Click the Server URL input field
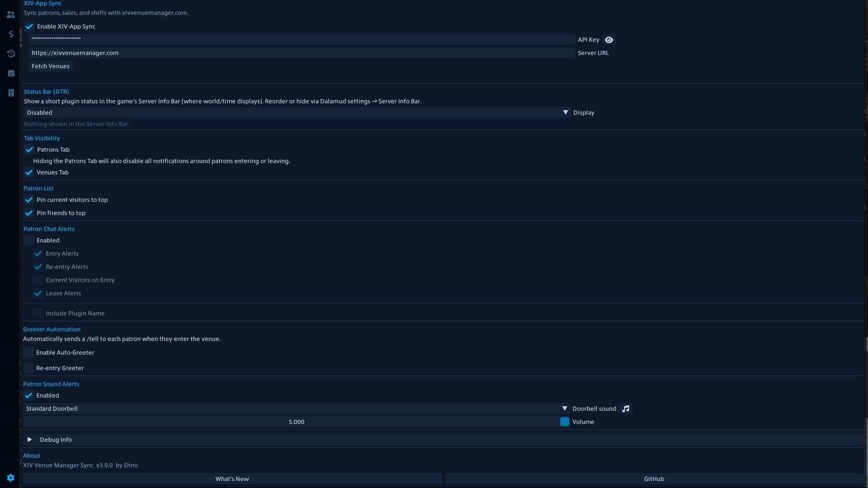 click(x=302, y=53)
